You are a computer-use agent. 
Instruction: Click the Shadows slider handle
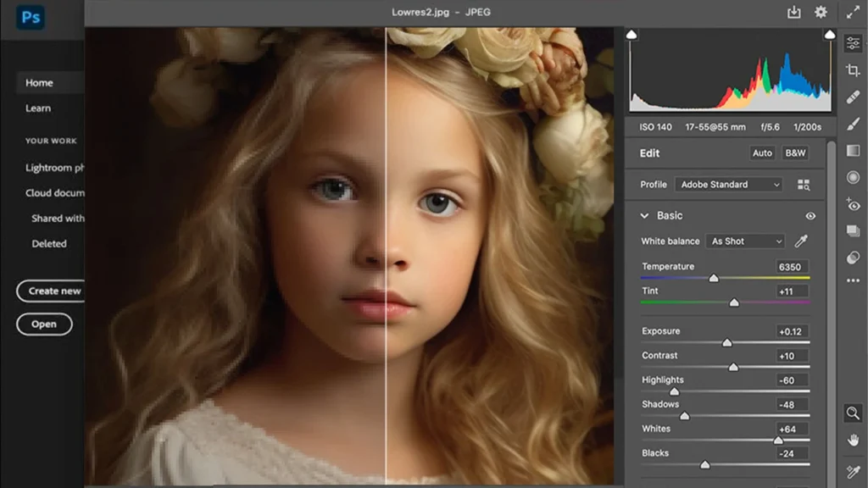[x=684, y=415]
